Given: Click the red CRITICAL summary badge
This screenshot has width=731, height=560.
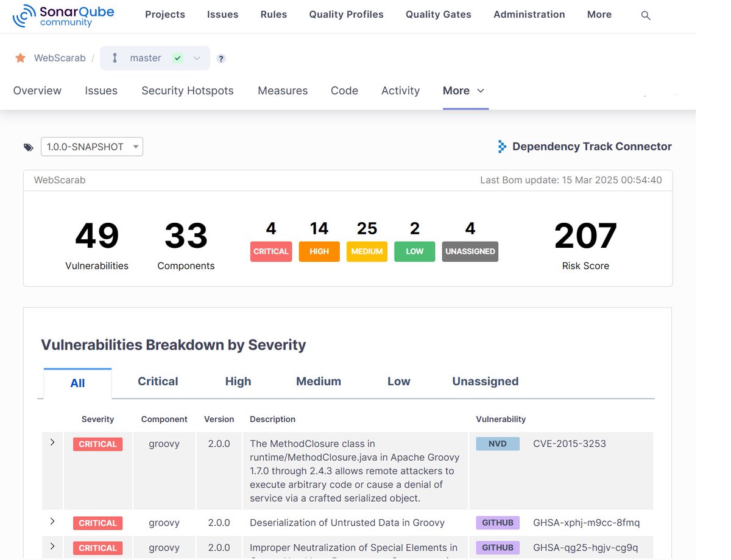Looking at the screenshot, I should [271, 251].
